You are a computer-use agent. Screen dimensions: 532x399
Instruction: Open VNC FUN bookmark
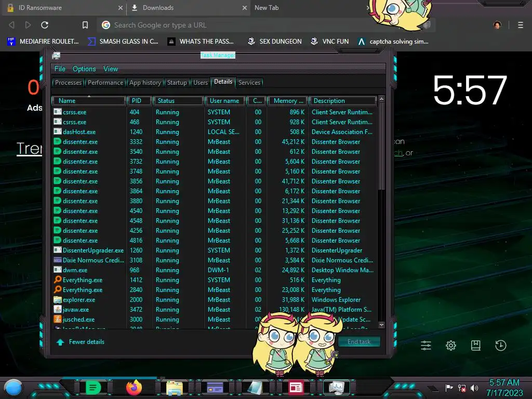pyautogui.click(x=330, y=42)
